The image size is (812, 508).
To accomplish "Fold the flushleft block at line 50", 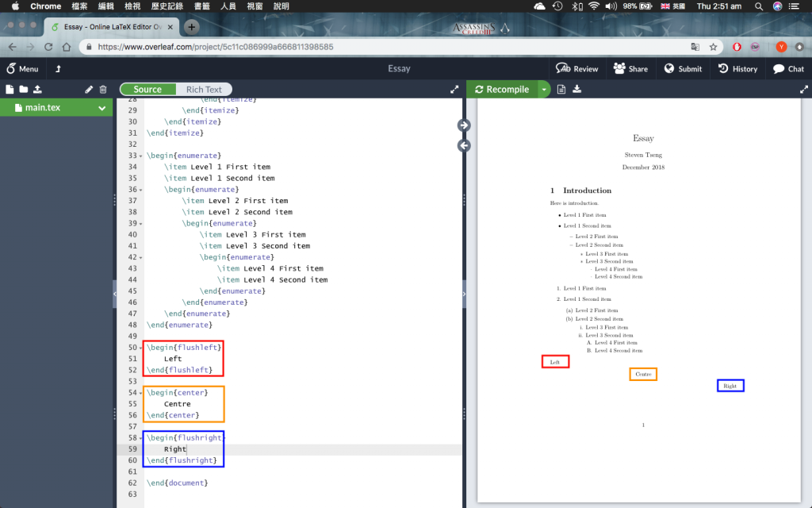I will [x=141, y=348].
